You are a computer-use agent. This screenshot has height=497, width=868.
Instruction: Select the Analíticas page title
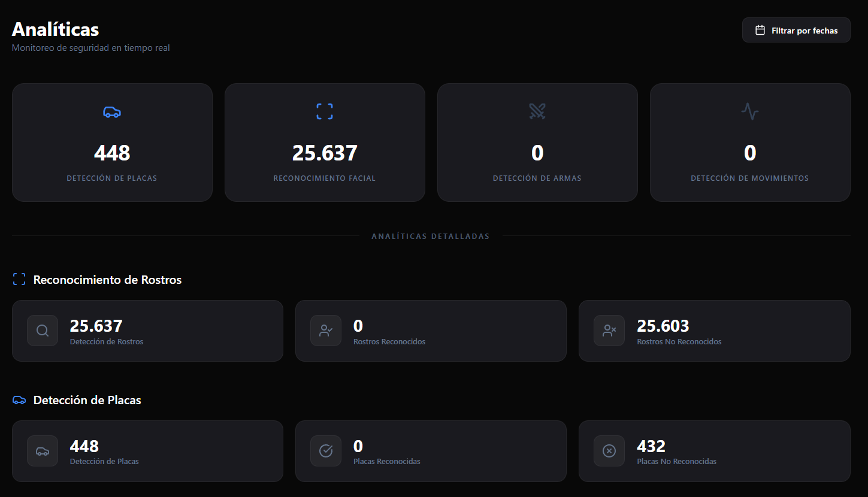56,29
